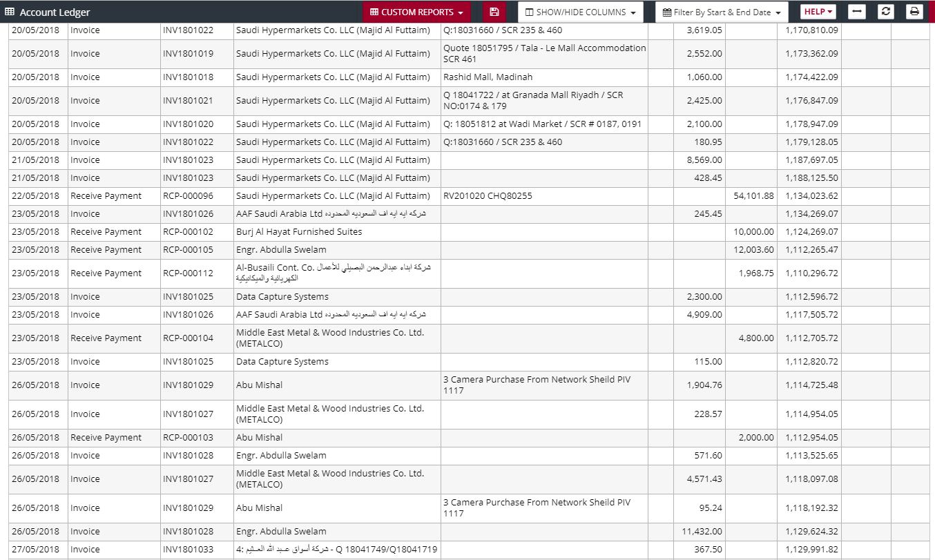Click debit amount 2,300.00
935x560 pixels.
click(704, 297)
